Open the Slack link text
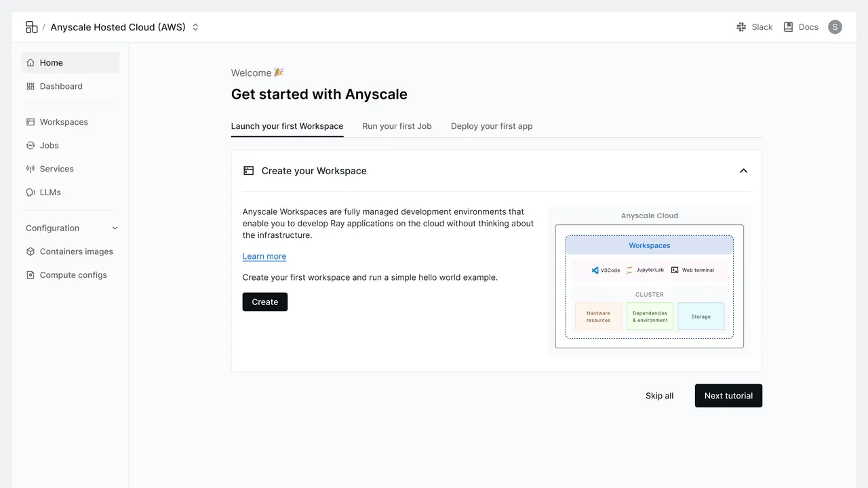 [x=762, y=27]
